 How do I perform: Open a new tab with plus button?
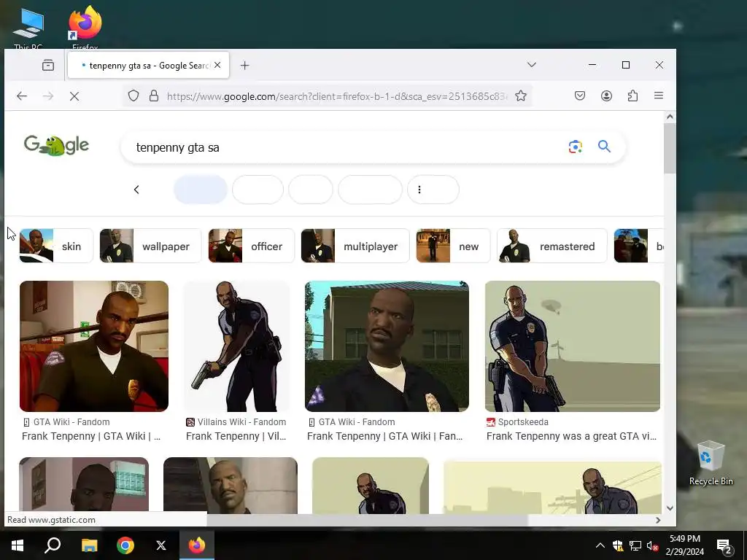(x=245, y=65)
